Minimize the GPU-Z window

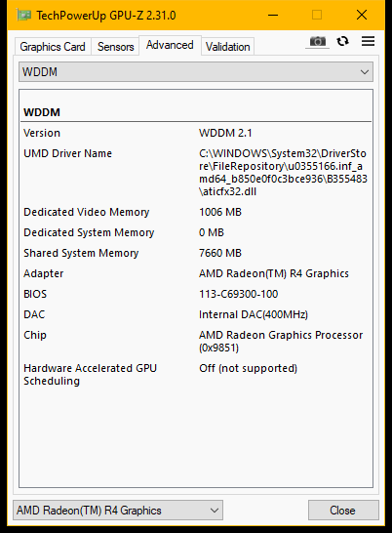click(273, 15)
